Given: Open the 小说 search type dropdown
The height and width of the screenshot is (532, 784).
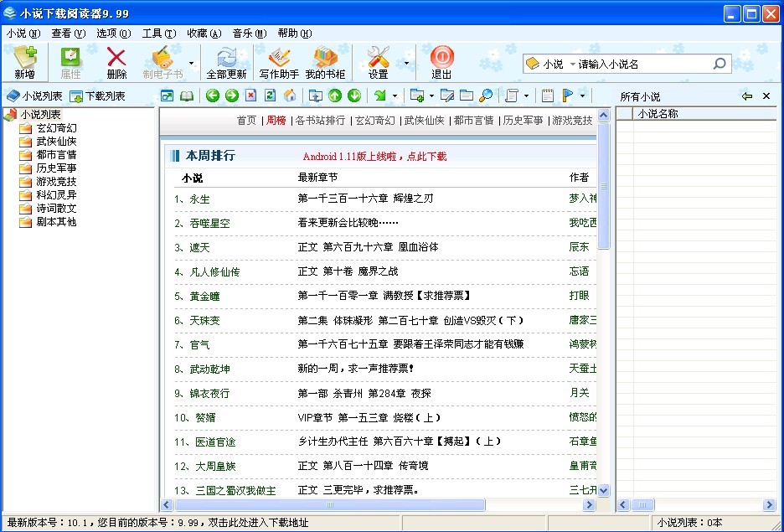Looking at the screenshot, I should tap(573, 65).
